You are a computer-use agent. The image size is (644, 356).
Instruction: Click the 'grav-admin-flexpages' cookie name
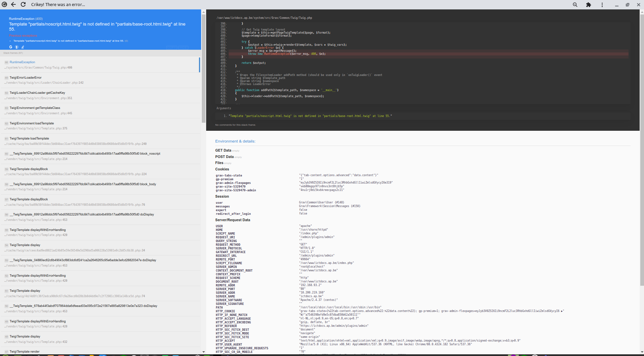233,183
